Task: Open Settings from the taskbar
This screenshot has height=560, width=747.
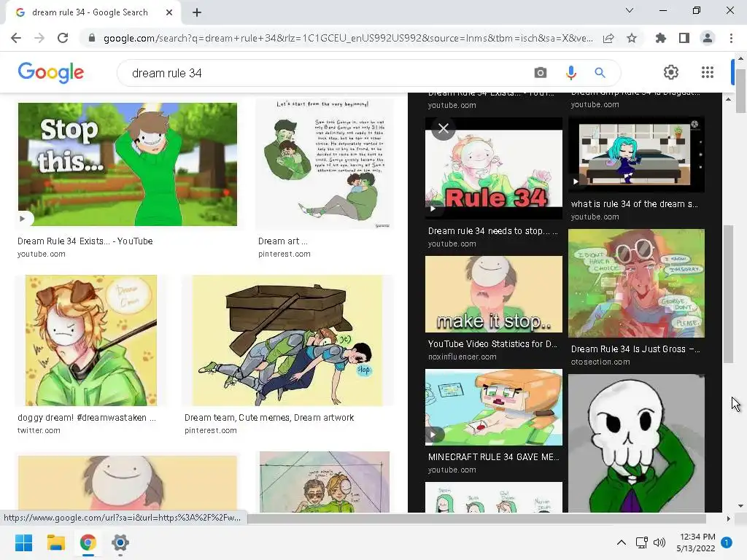Action: [120, 542]
